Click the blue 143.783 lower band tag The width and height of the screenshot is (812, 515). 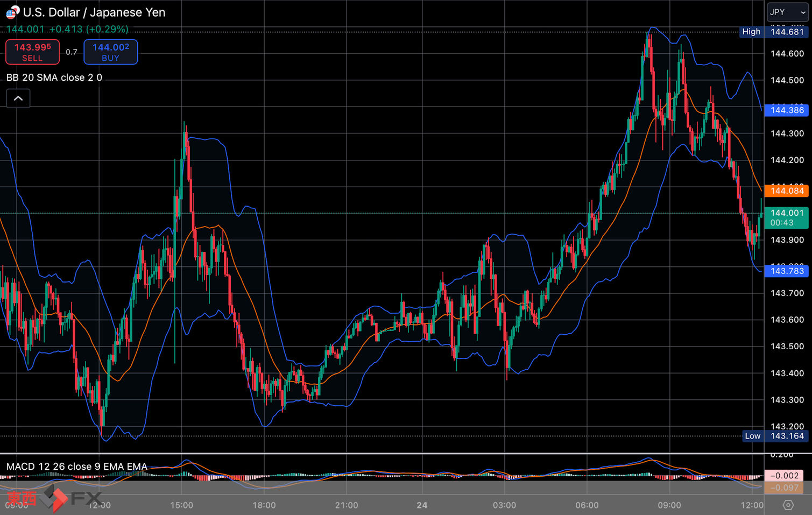coord(787,271)
